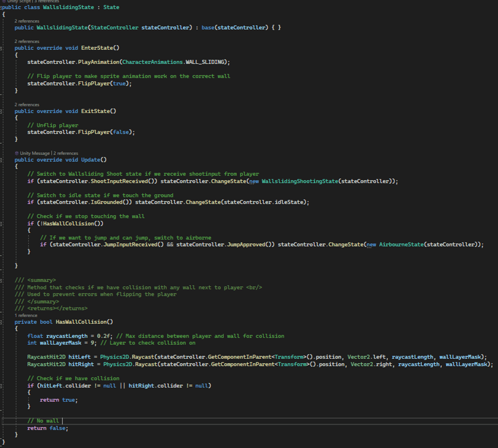Collapse the summary XML comment block

click(2, 280)
